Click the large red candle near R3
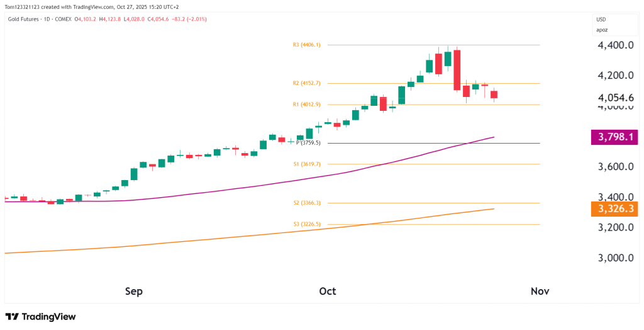The width and height of the screenshot is (644, 330). click(457, 69)
